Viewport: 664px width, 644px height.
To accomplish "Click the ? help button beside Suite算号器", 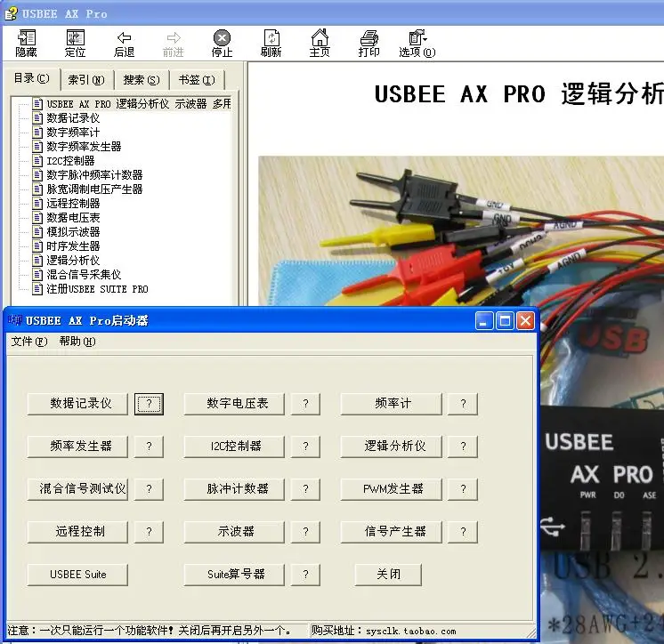I will coord(306,575).
